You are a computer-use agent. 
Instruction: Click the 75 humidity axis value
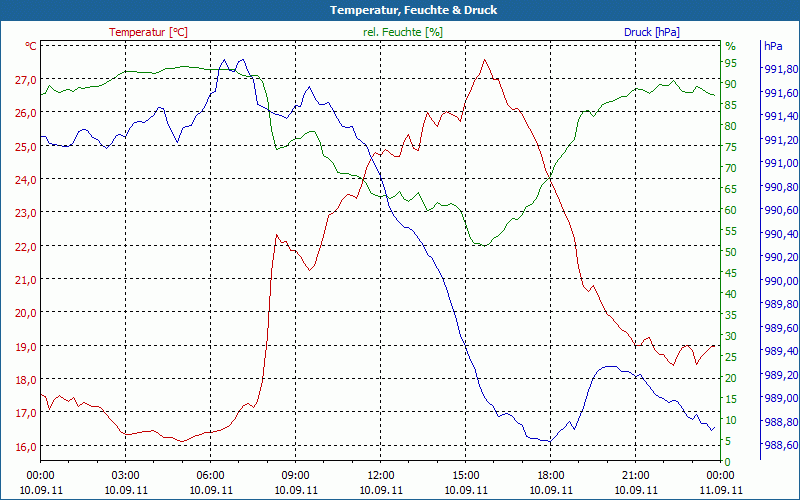(x=731, y=147)
